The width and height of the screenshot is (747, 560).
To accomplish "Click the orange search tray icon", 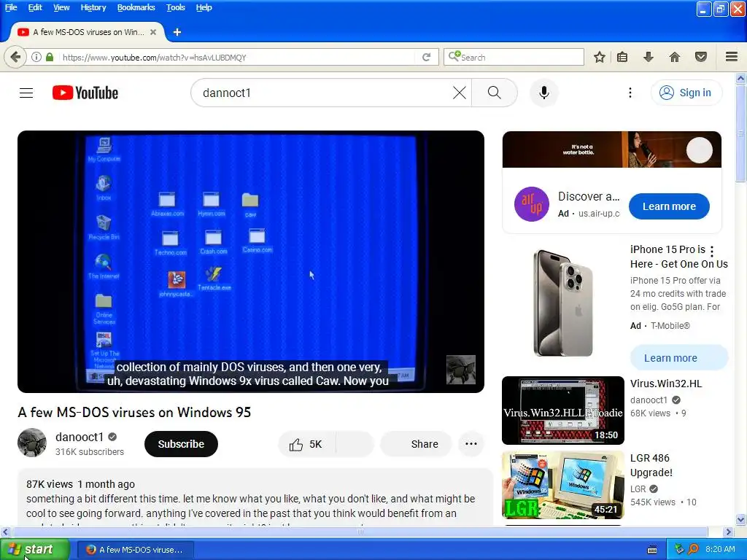I will click(693, 549).
